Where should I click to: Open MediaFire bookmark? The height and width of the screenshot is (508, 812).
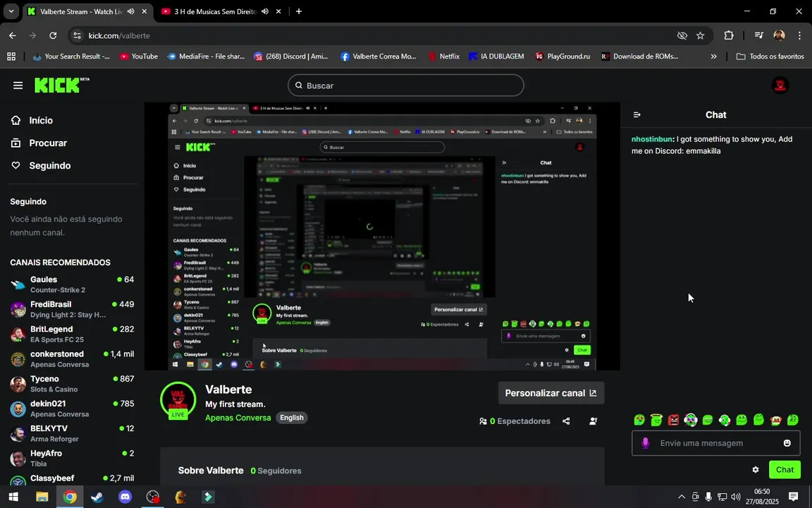[x=206, y=56]
